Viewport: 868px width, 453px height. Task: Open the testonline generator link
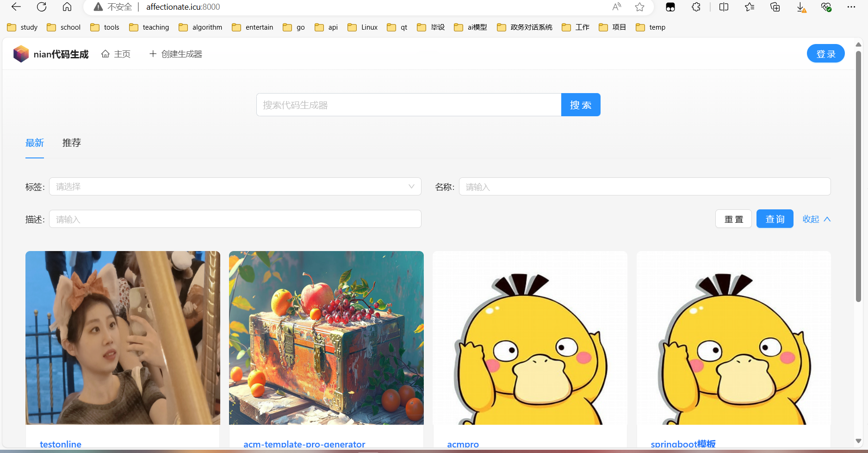[x=61, y=444]
